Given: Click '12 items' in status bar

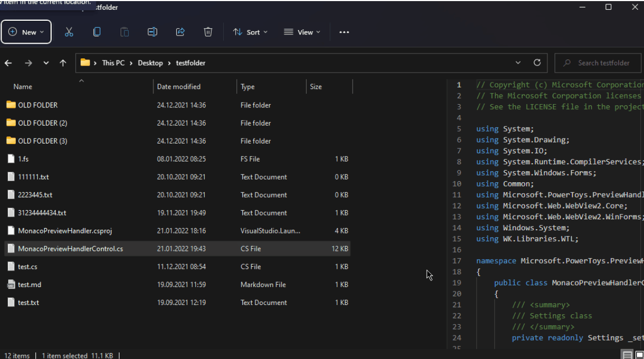Looking at the screenshot, I should (17, 355).
